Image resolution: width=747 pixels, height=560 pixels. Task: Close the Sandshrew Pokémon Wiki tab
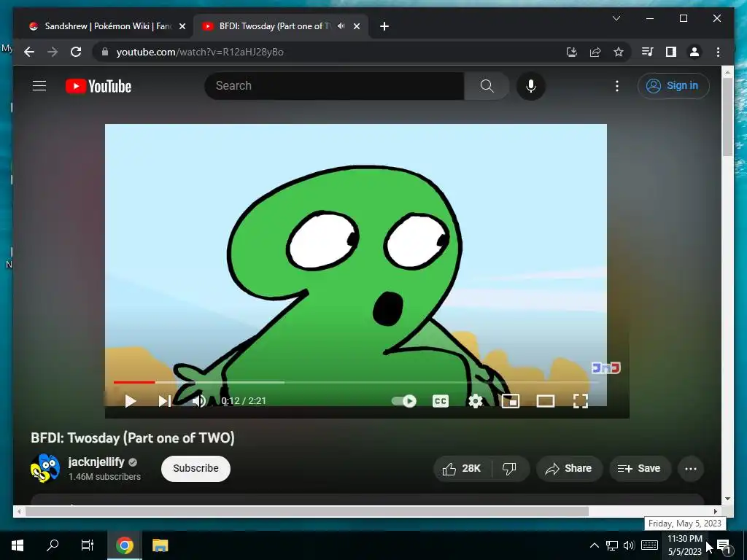tap(182, 26)
